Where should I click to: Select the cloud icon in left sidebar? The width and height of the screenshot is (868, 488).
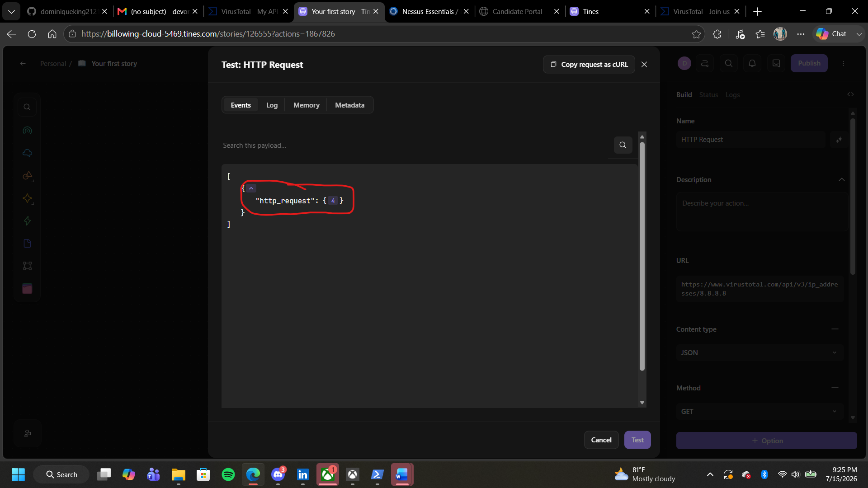27,153
